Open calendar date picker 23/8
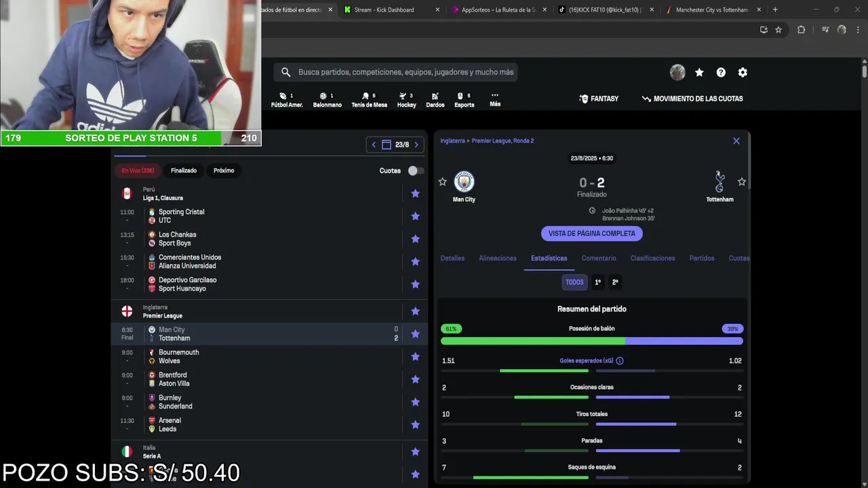Image resolution: width=868 pixels, height=488 pixels. (395, 144)
